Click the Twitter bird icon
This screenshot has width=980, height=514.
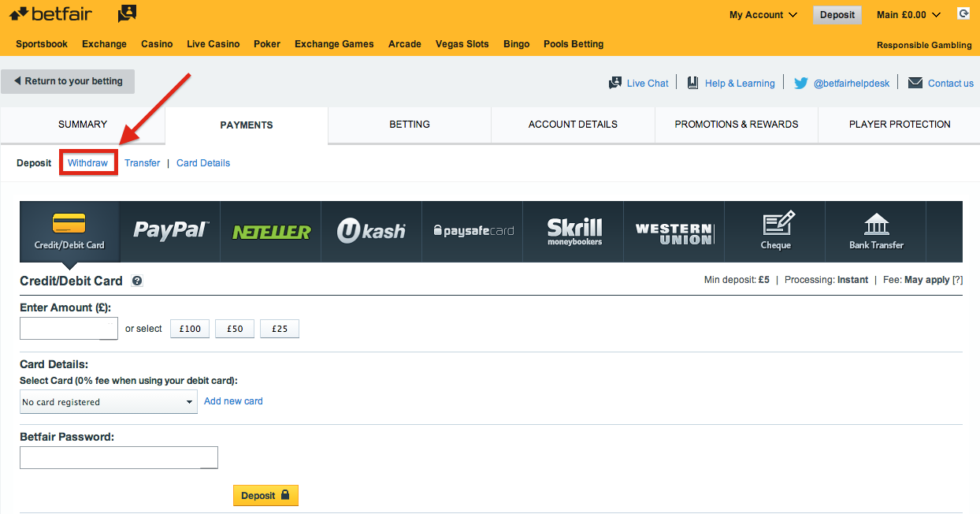[x=800, y=83]
